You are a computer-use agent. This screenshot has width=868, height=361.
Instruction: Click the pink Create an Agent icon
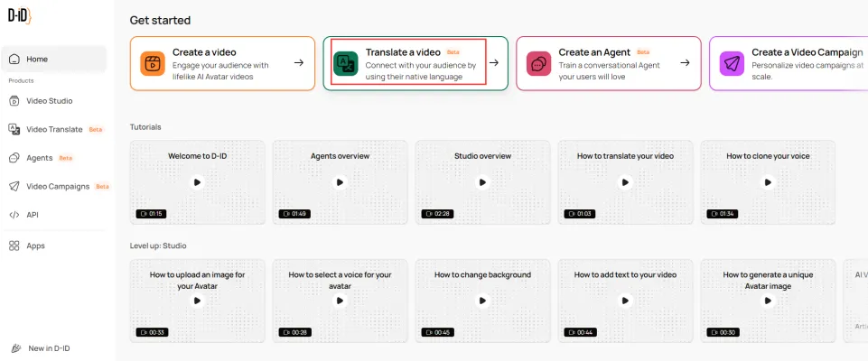[x=538, y=63]
